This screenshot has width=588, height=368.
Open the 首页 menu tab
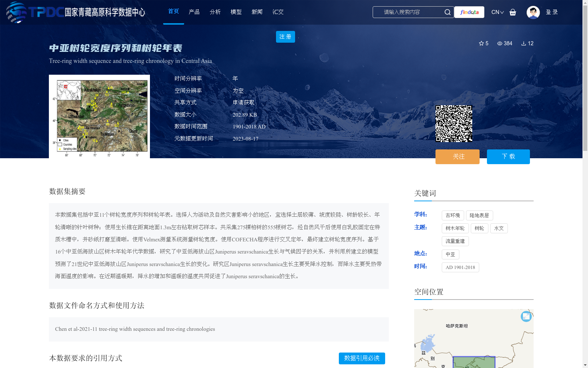tap(173, 11)
